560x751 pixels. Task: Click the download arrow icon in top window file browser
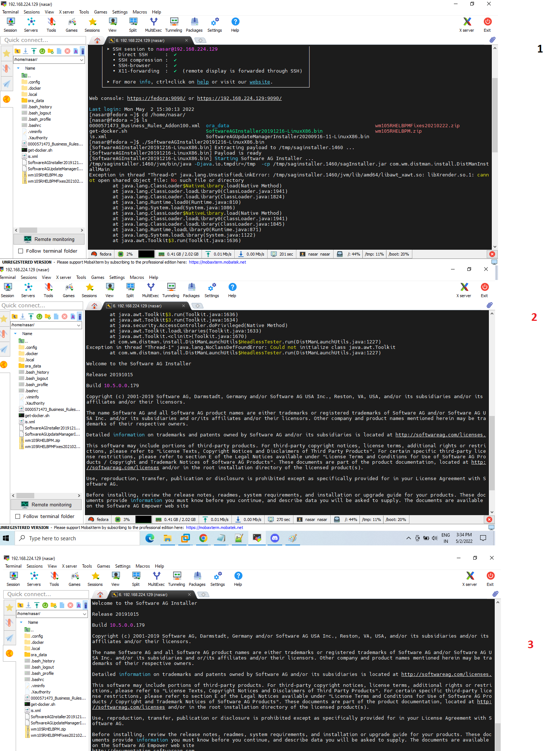(26, 51)
